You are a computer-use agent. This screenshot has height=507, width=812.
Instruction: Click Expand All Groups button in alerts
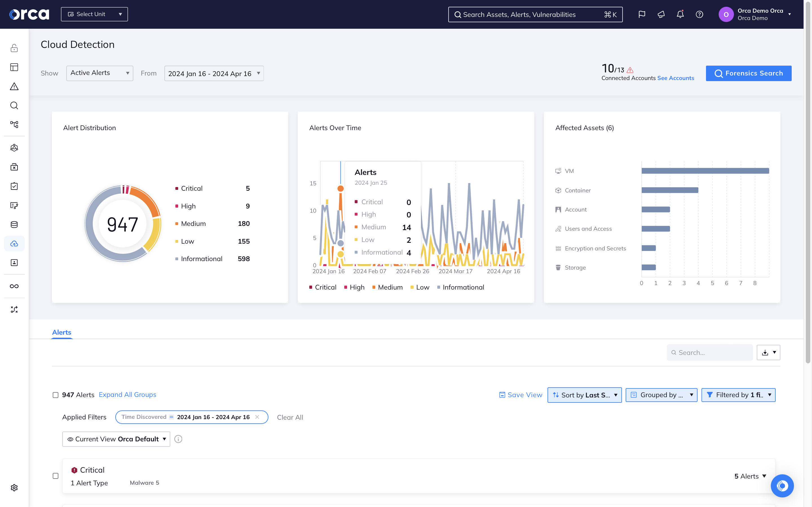tap(127, 394)
